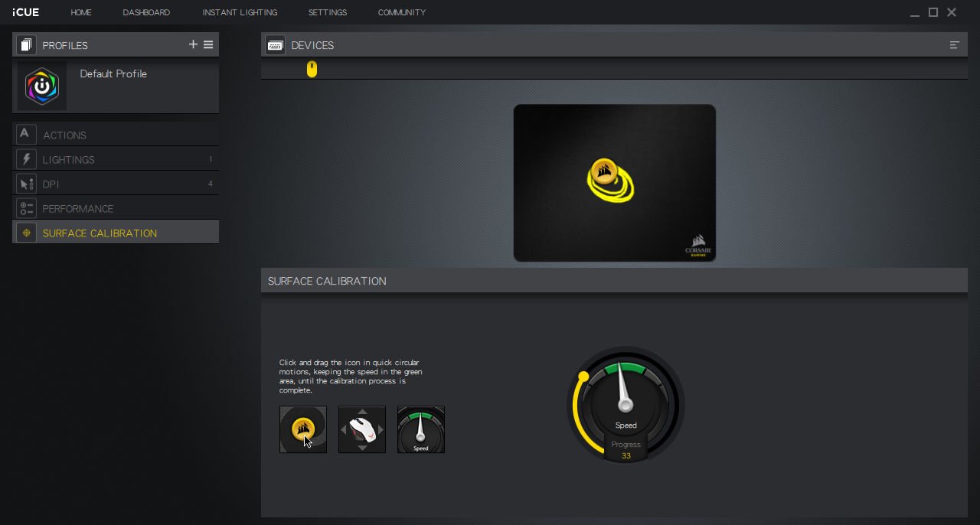Click the Progress value 33
This screenshot has height=525, width=980.
pos(626,456)
